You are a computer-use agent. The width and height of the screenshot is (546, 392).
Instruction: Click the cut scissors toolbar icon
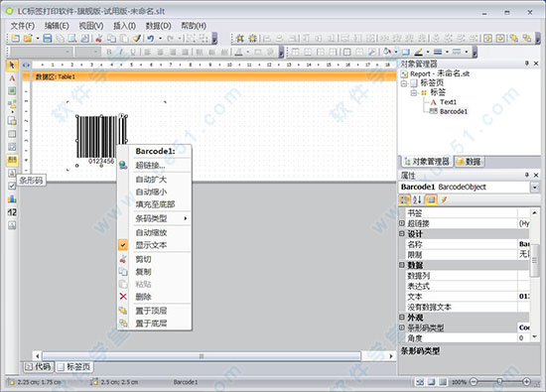point(99,39)
